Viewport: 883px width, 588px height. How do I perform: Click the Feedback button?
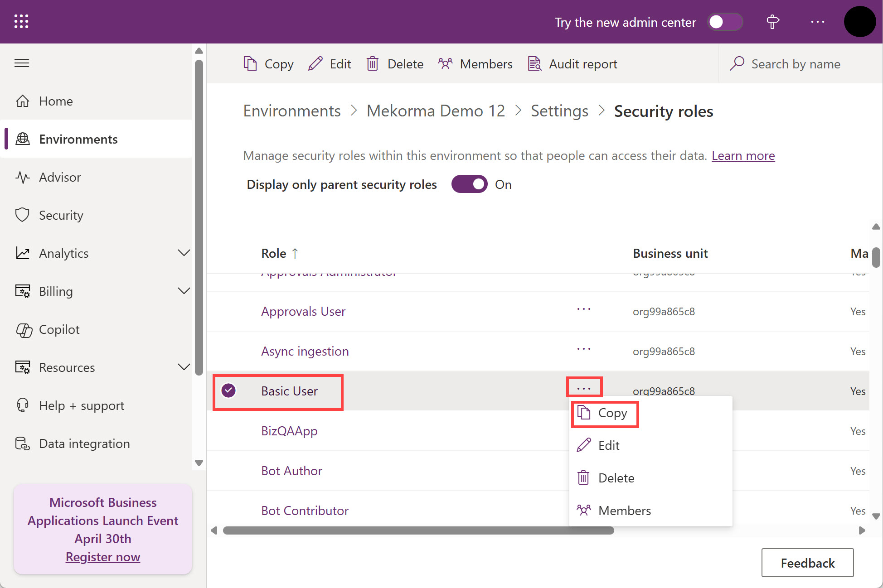807,563
